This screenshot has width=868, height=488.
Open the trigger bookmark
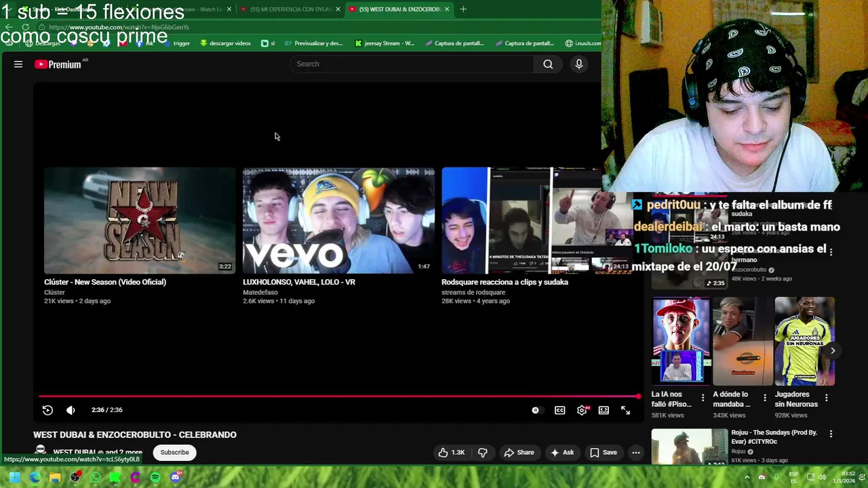(x=177, y=43)
